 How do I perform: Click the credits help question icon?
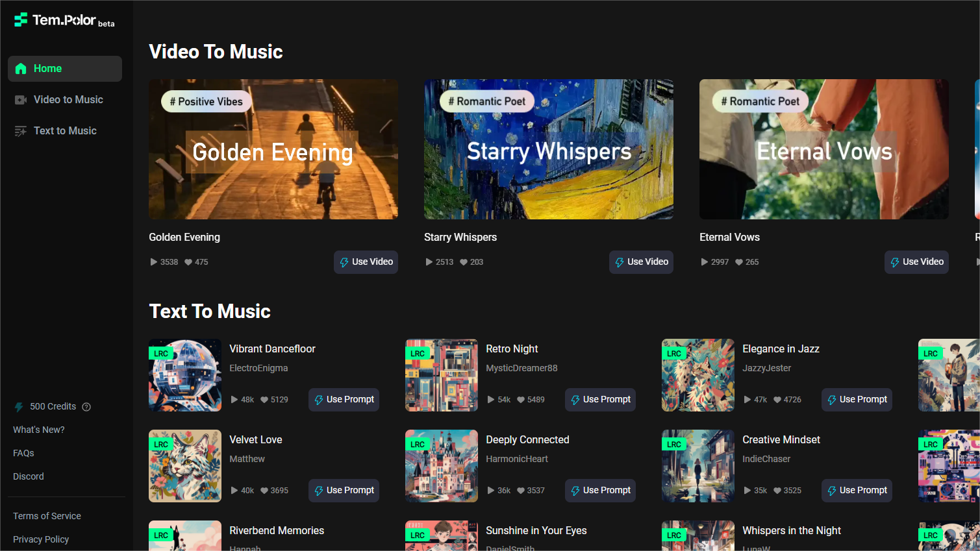(86, 407)
